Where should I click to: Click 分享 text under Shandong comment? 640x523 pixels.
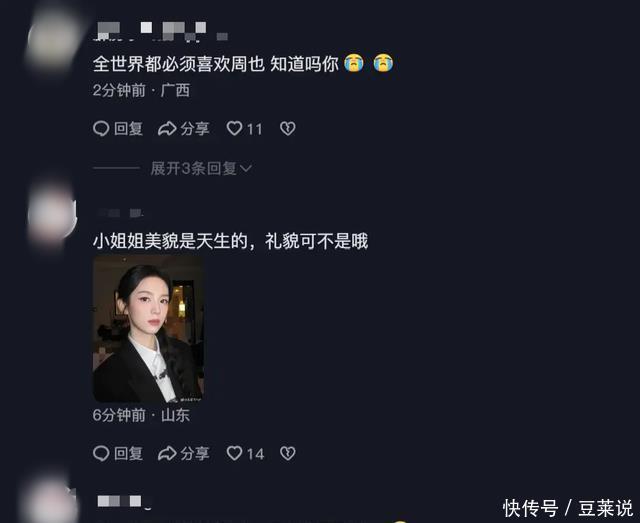[x=195, y=453]
